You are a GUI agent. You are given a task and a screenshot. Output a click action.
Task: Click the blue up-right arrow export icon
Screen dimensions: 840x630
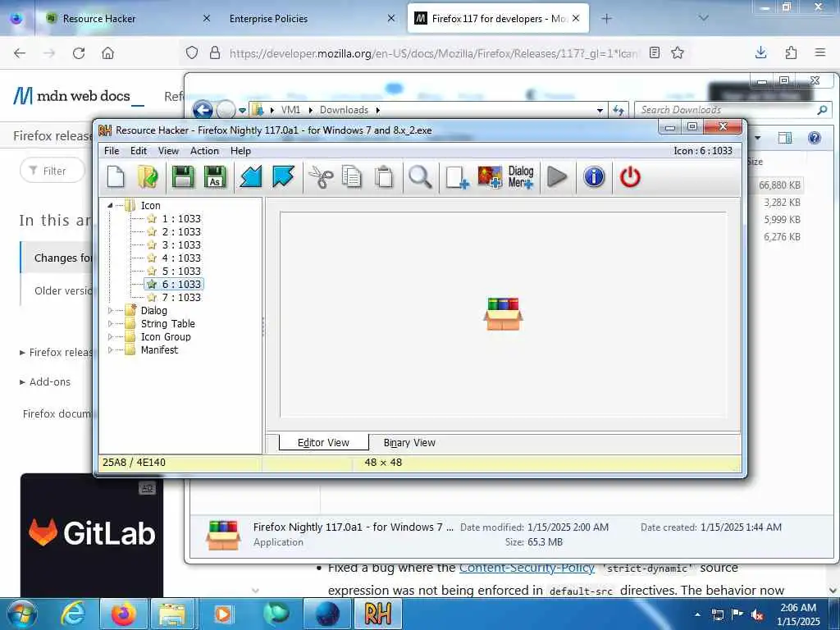point(283,177)
